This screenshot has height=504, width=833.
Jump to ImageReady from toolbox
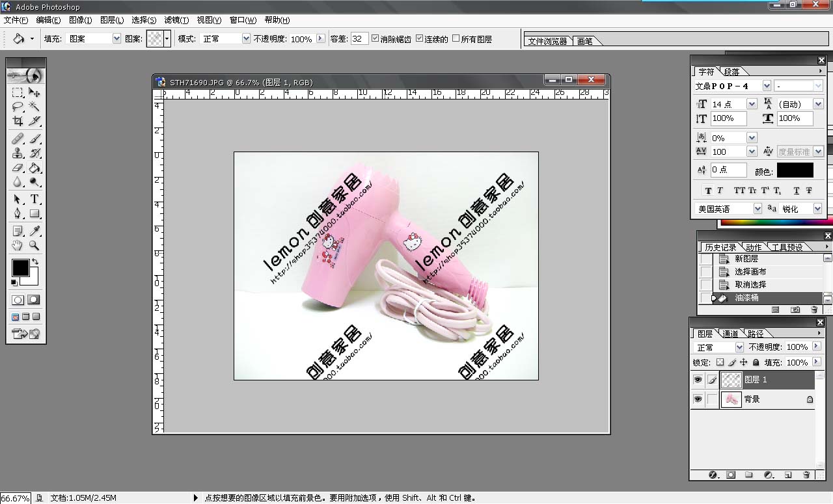[26, 334]
